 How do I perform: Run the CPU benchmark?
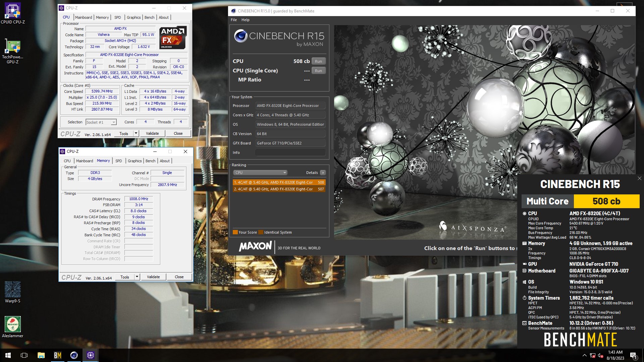(319, 61)
